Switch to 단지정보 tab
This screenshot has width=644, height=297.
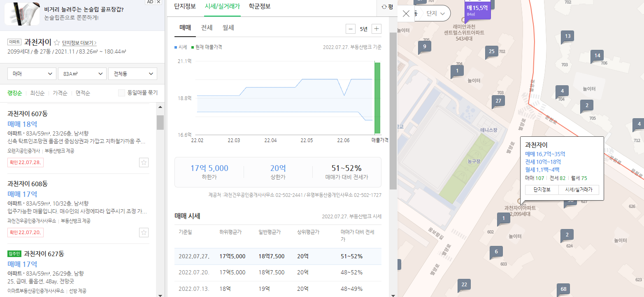pos(185,6)
